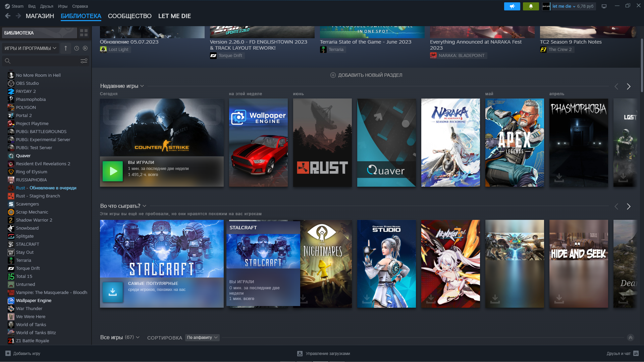The height and width of the screenshot is (362, 644).
Task: Click the Torque Drift news tag icon
Action: click(x=213, y=56)
